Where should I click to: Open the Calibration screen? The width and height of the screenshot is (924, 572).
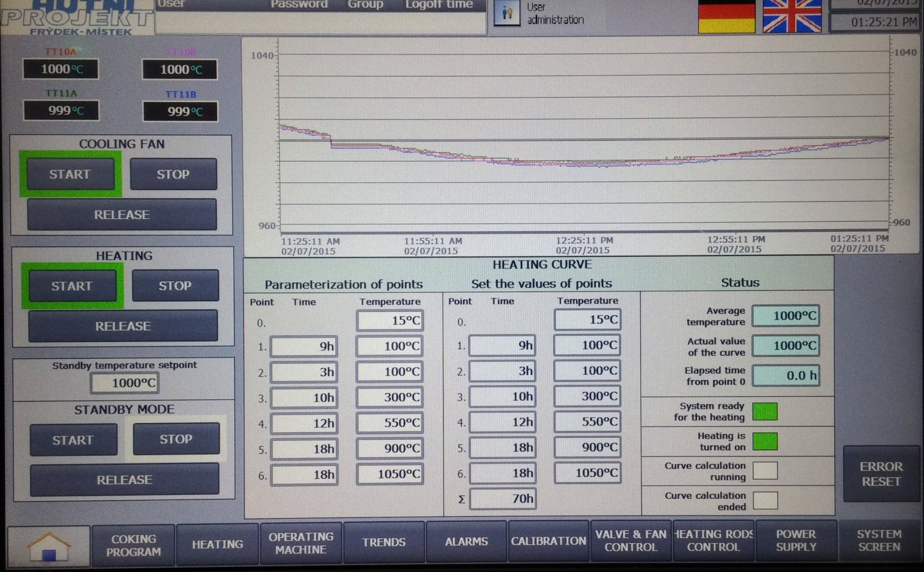point(549,541)
